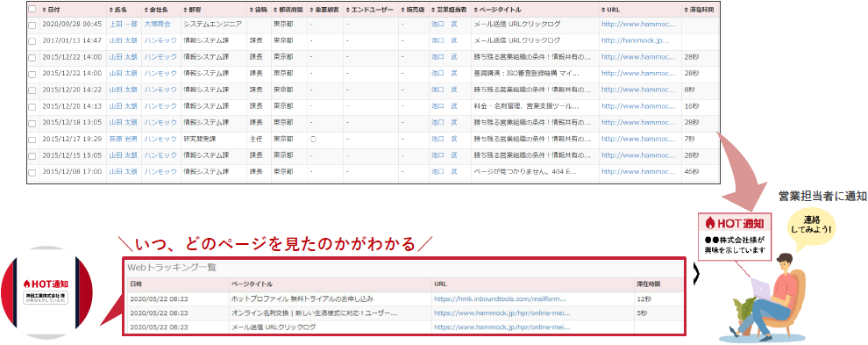Sort the top table by ページタイトル header
Screen dimensions: 868x345
[498, 10]
